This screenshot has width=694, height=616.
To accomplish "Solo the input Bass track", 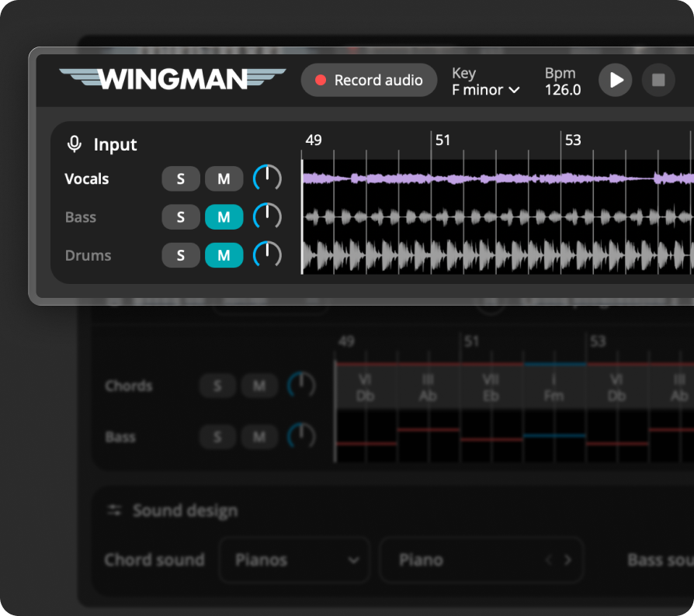I will tap(181, 217).
